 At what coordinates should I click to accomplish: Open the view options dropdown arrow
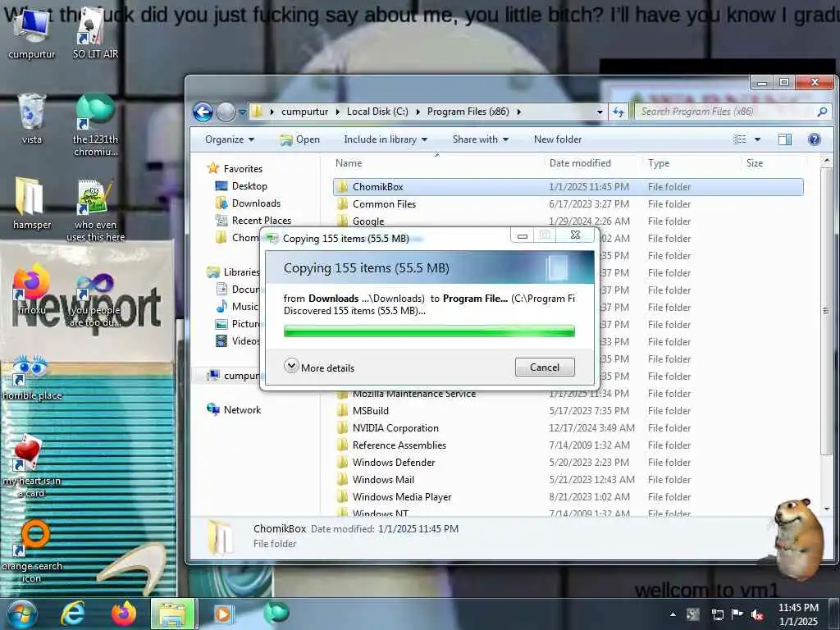757,139
